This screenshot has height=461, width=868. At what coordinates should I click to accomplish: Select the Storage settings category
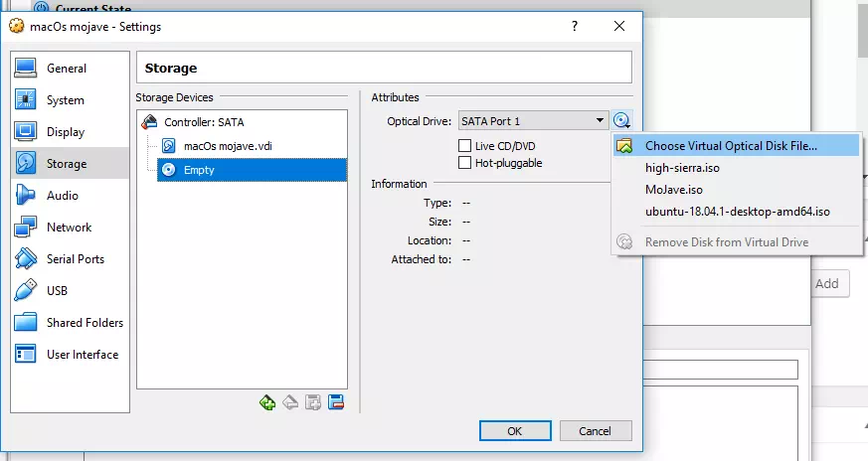70,163
